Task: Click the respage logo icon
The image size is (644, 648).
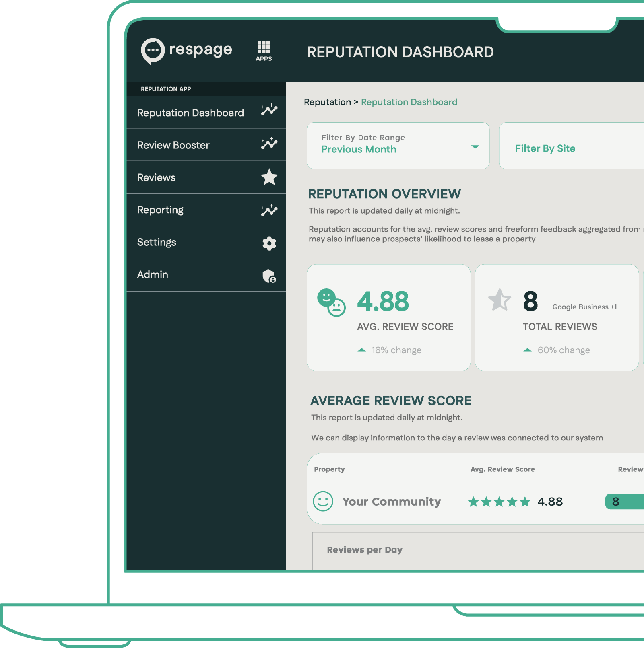Action: 153,51
